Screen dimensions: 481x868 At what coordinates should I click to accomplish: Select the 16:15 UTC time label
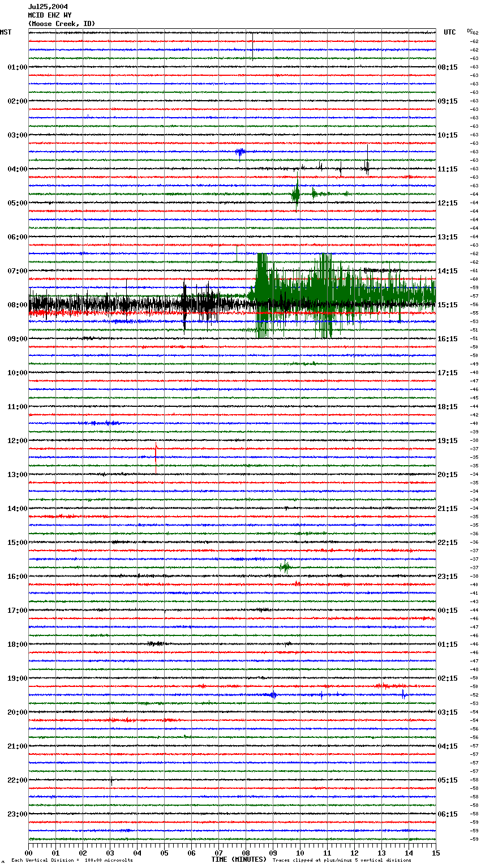point(448,339)
